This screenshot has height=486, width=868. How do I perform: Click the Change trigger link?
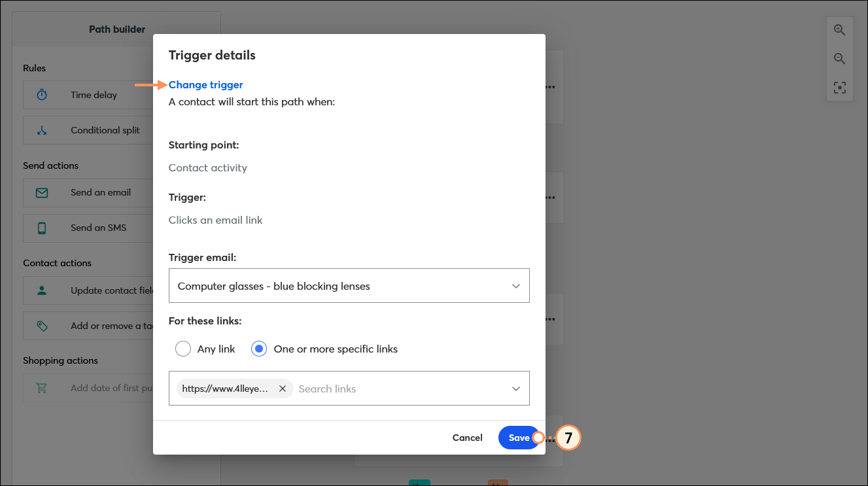tap(206, 85)
